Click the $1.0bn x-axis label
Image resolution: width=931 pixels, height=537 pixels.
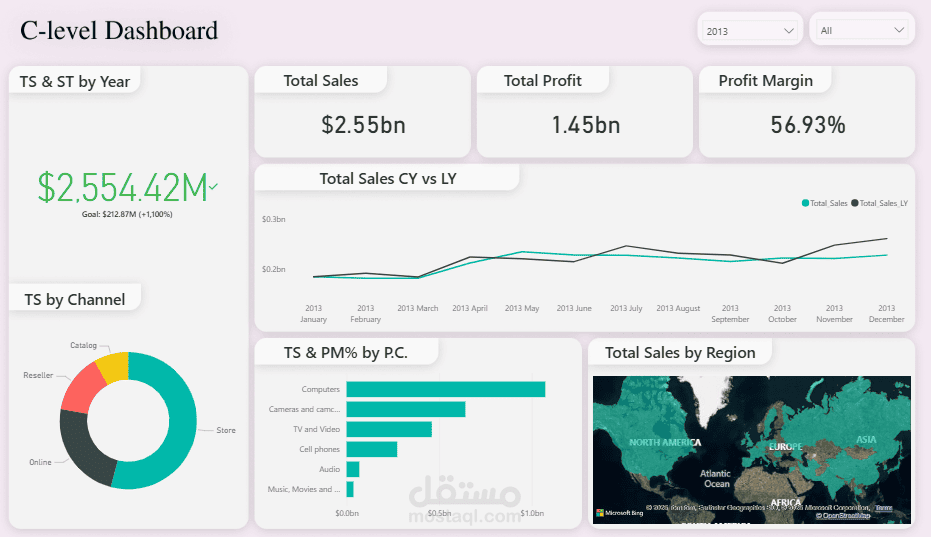click(532, 513)
